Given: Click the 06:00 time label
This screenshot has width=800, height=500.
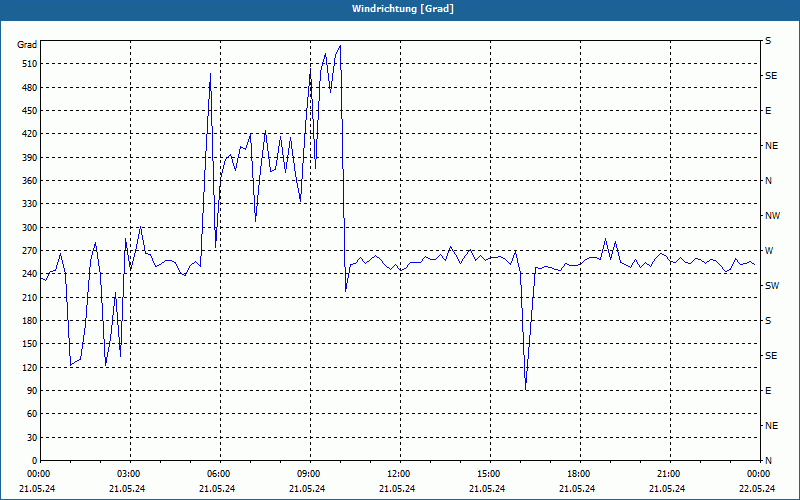Looking at the screenshot, I should [x=218, y=474].
